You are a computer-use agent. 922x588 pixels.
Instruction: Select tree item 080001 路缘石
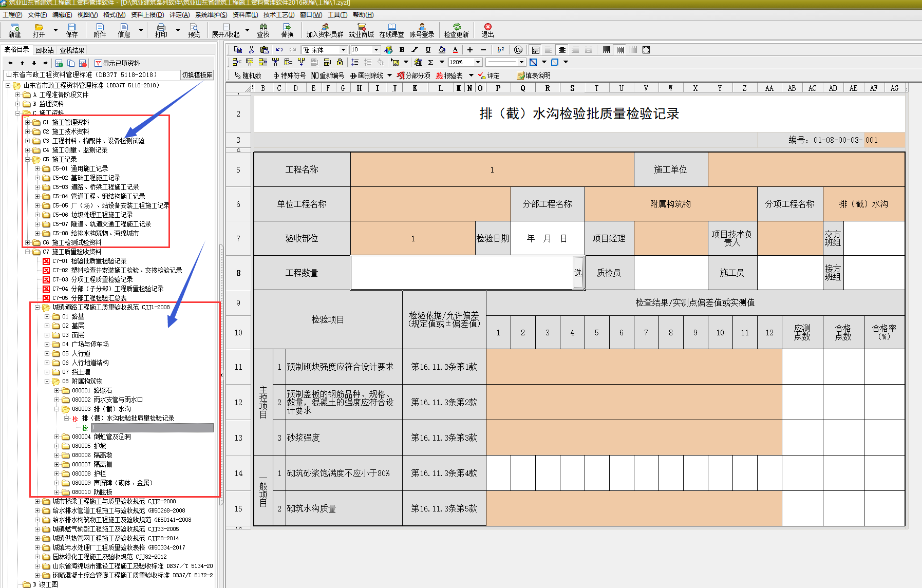coord(91,390)
